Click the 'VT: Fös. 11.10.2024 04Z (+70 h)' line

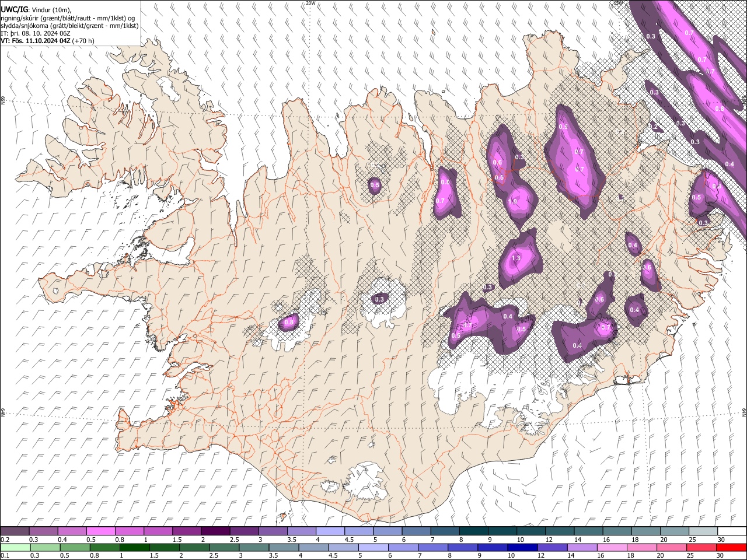pos(48,41)
